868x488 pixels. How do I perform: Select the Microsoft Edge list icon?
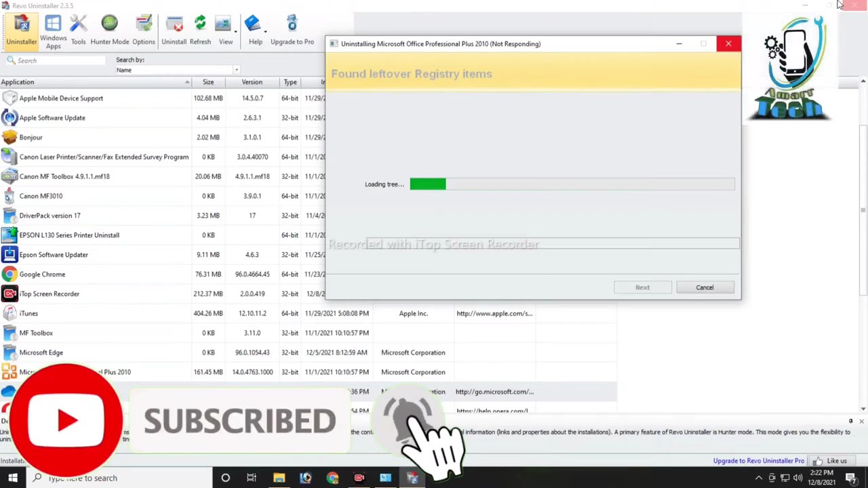(9, 352)
